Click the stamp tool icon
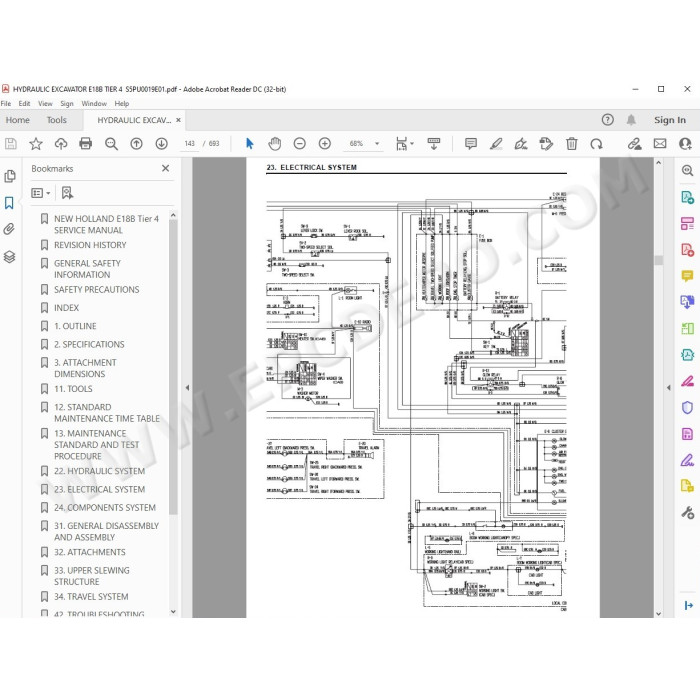700x700 pixels. [546, 144]
